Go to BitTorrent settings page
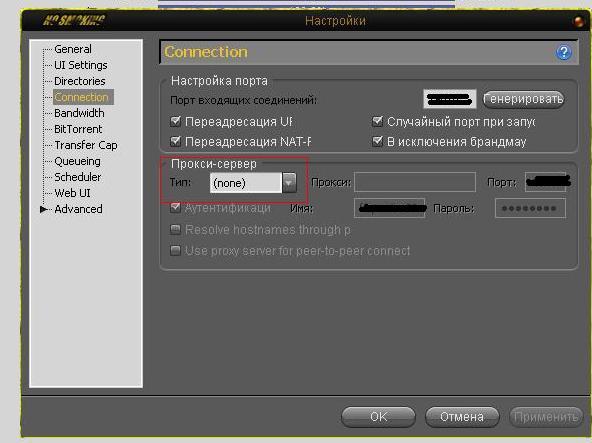 click(x=78, y=129)
